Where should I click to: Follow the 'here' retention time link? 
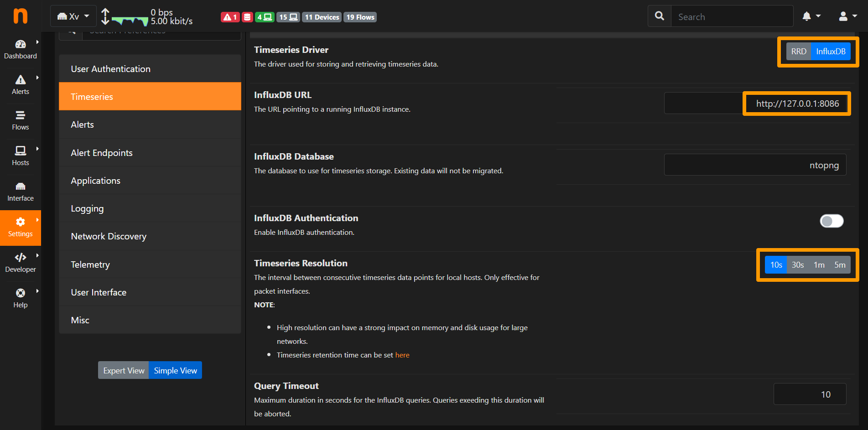[402, 355]
